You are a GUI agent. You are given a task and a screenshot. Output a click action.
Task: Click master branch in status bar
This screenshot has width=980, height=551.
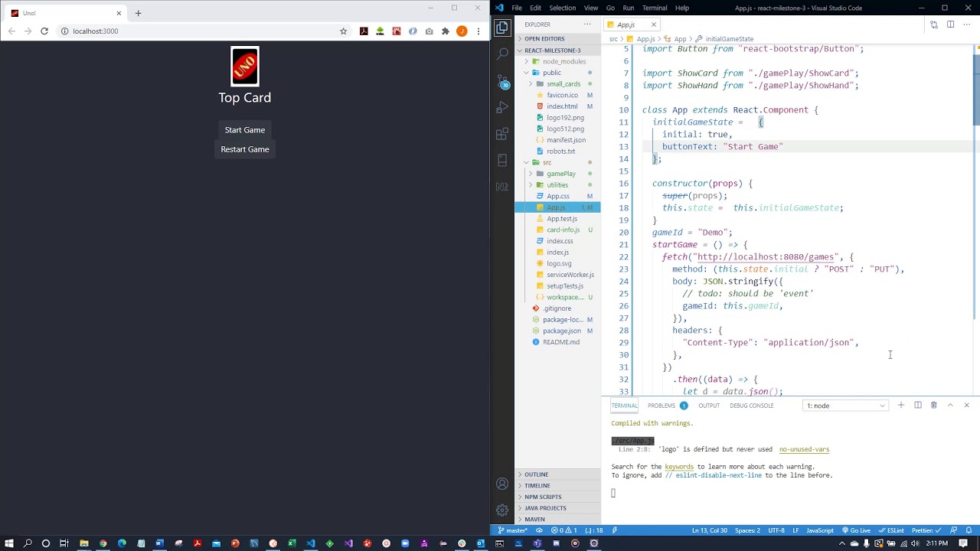tap(513, 530)
